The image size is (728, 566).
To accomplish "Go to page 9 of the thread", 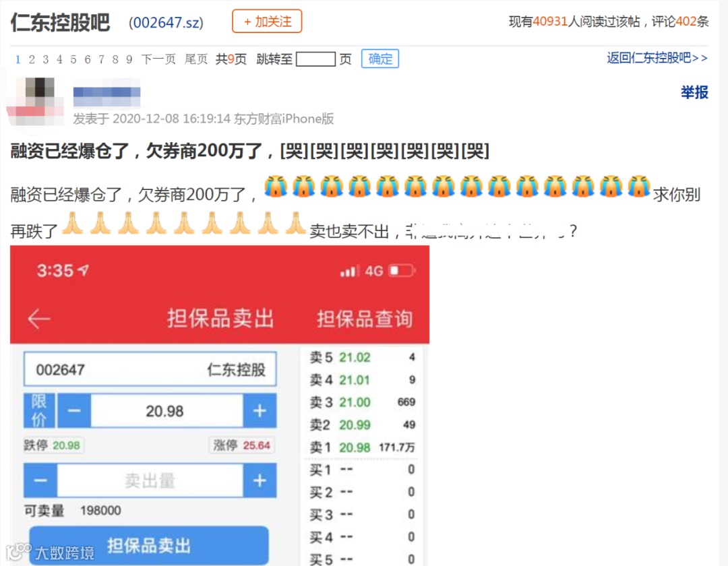I will pos(129,59).
